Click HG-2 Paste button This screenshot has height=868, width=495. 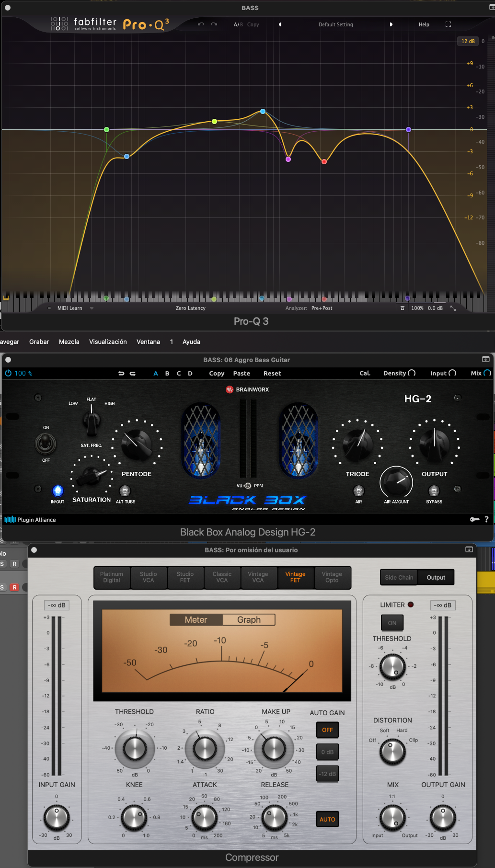pos(242,373)
